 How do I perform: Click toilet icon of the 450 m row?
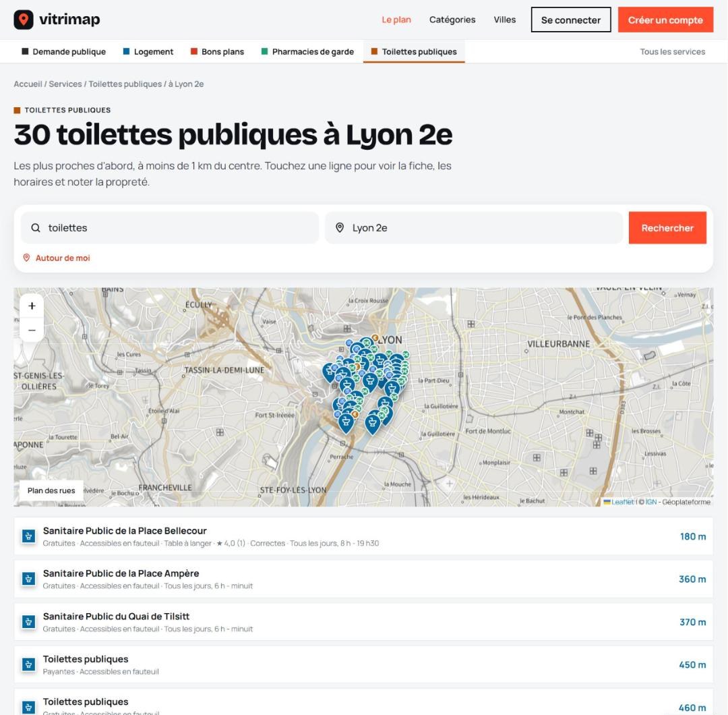pos(29,664)
